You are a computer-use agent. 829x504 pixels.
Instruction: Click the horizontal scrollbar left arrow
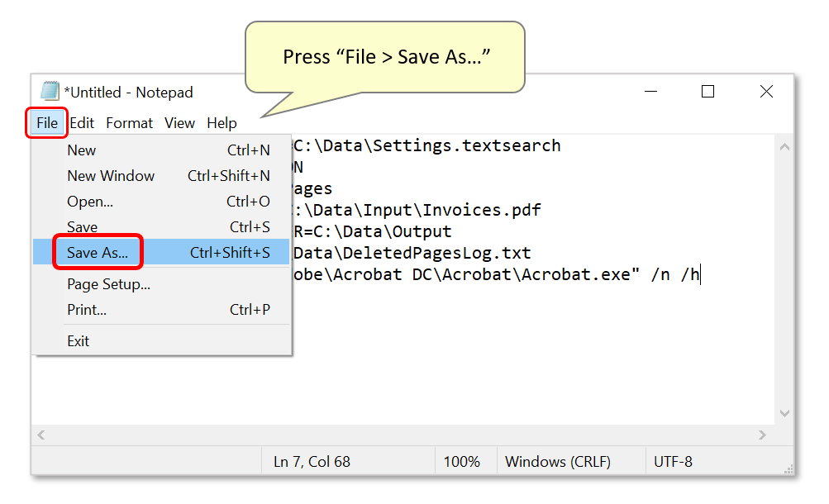[x=40, y=435]
